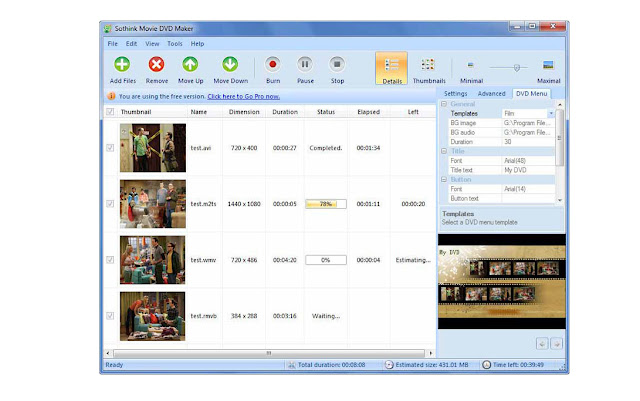The image size is (640, 401).
Task: Click the '1440 x 1080' dimension cell
Action: 244,204
